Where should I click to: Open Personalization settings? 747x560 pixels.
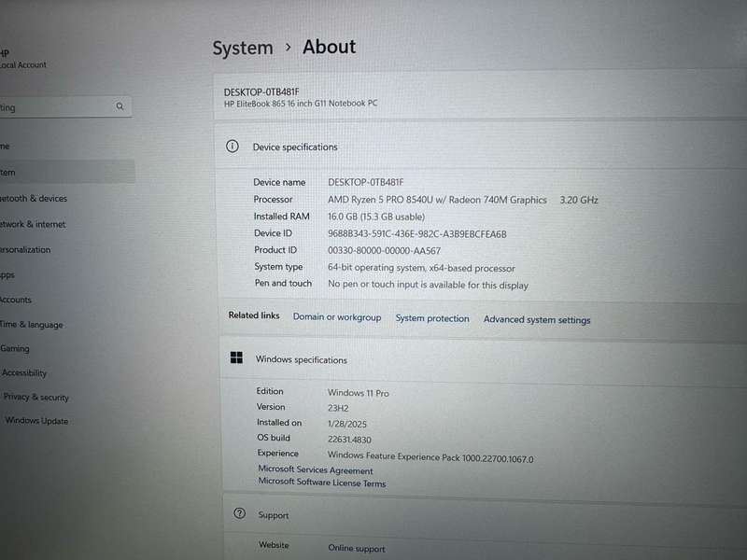25,249
